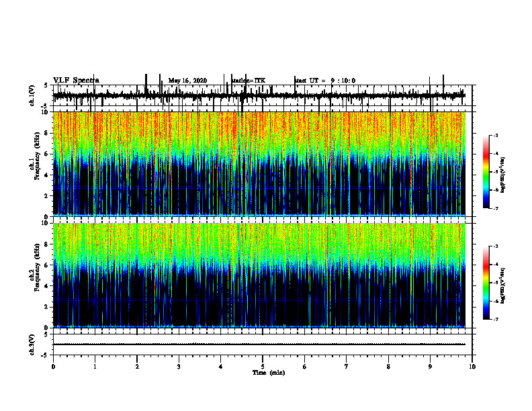Click the "4" kHz tick of ch.2 panel

[47, 286]
